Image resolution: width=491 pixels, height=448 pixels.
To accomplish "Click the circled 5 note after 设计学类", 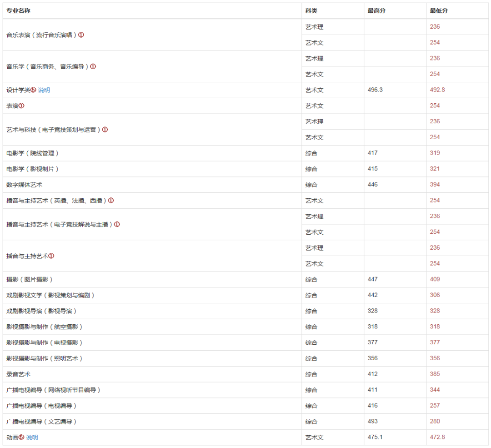I will click(34, 90).
